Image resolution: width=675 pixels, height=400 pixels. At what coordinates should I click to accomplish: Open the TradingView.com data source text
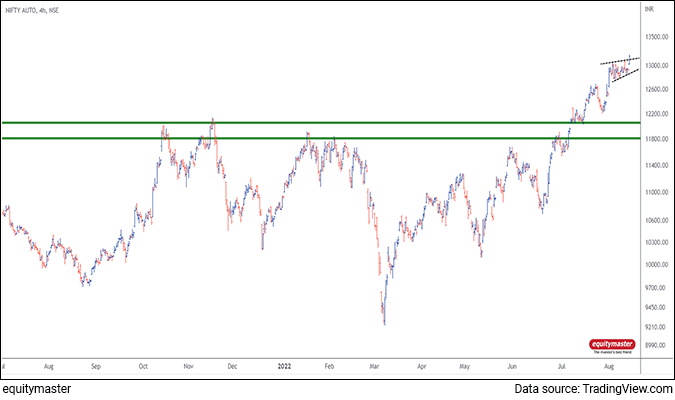pos(597,389)
